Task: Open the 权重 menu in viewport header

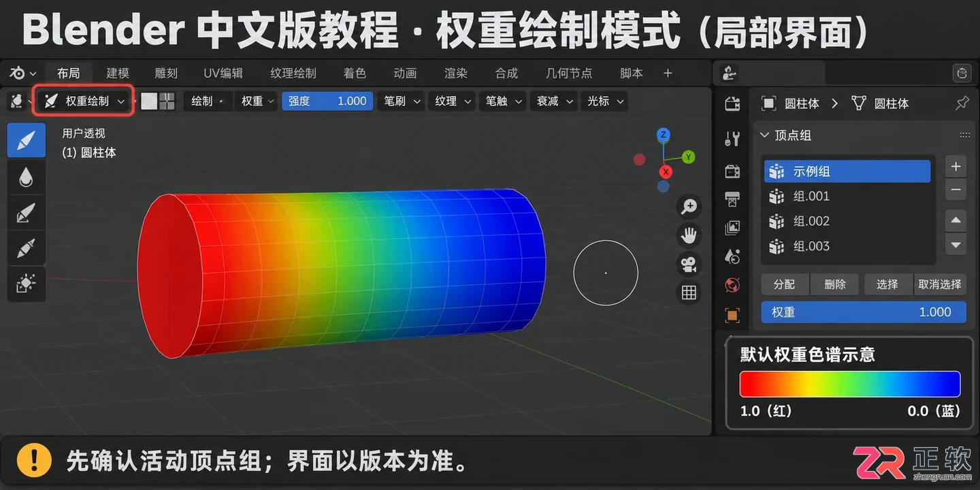Action: (x=256, y=101)
